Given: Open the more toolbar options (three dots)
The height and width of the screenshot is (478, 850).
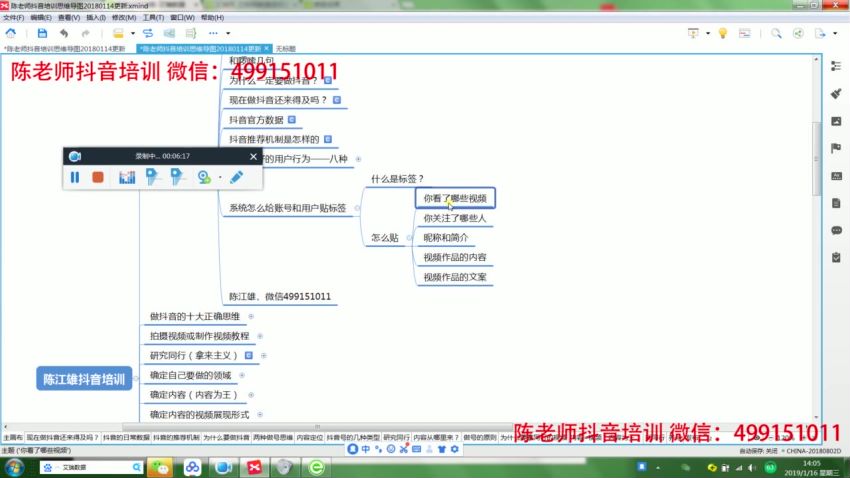Looking at the screenshot, I should pos(213,33).
